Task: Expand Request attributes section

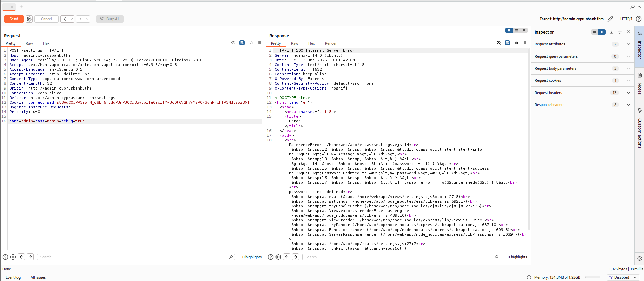Action: coord(628,44)
